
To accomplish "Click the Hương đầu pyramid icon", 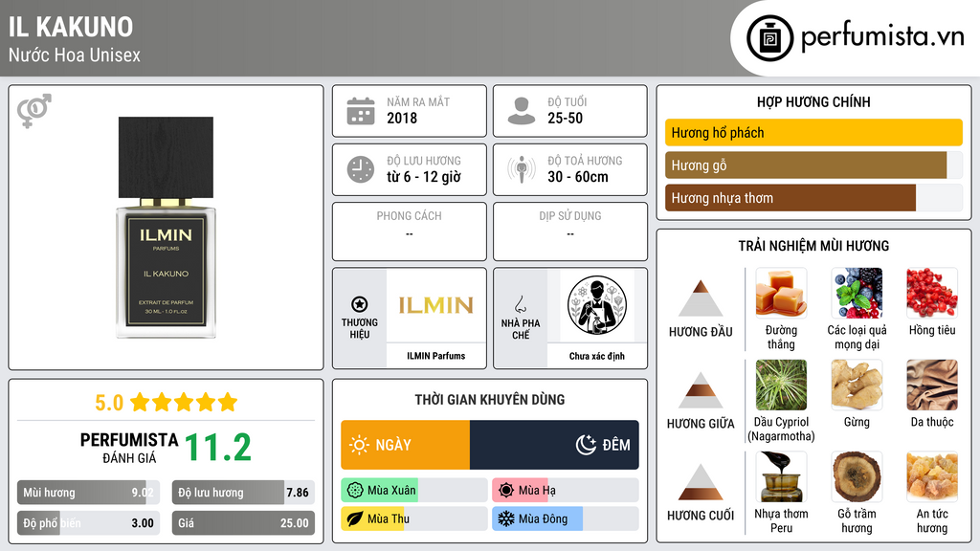I will click(x=701, y=298).
